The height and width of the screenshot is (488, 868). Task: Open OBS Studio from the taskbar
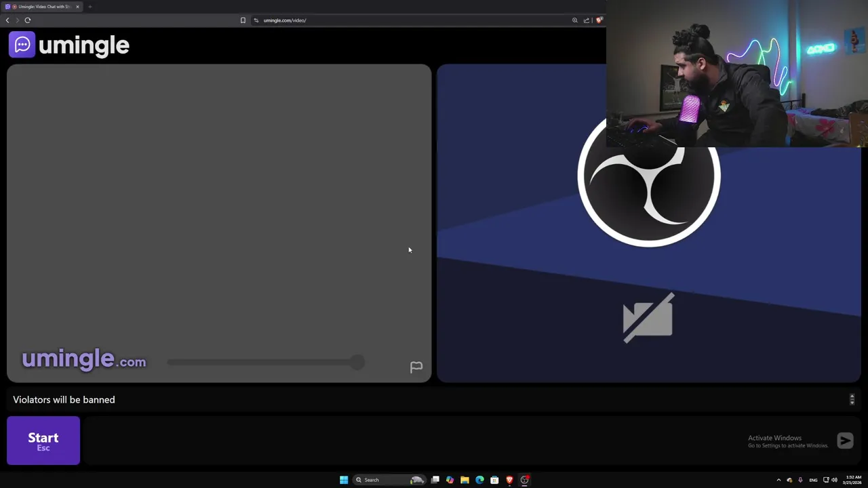[524, 480]
